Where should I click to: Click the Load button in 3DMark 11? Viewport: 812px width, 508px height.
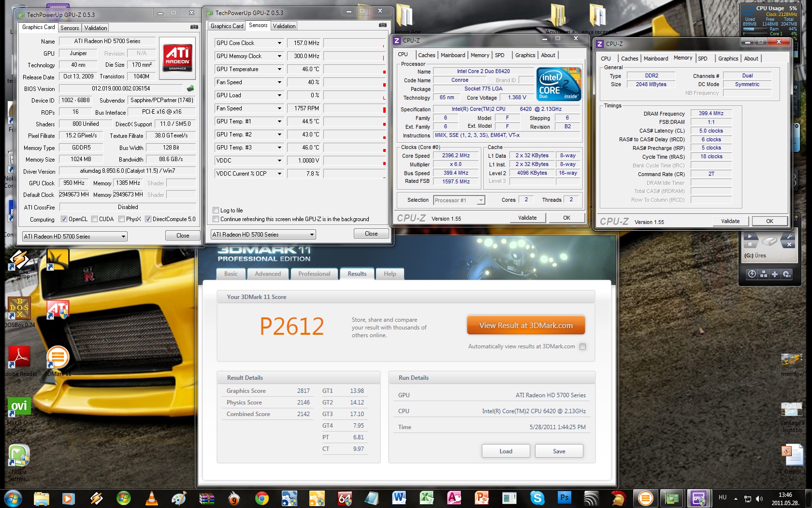coord(506,451)
